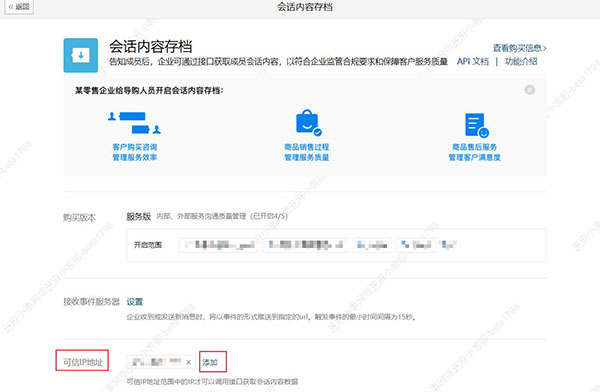Click the 购买版本 label
This screenshot has height=392, width=600.
(79, 217)
